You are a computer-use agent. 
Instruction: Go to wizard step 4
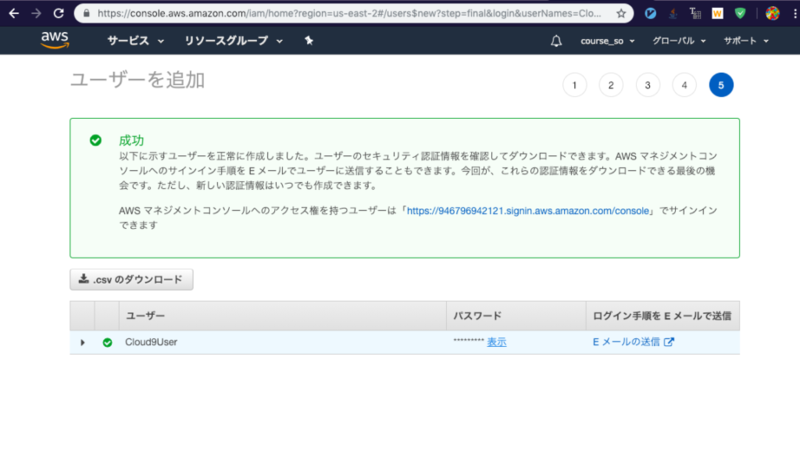685,85
